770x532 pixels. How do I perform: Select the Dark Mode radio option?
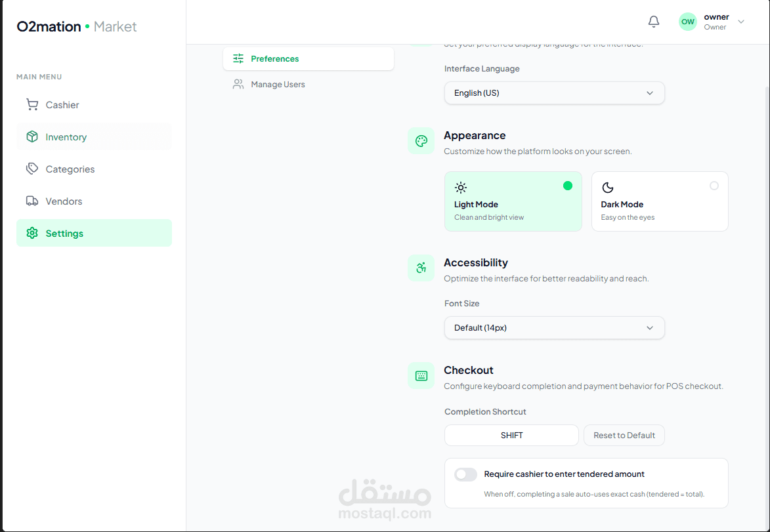[714, 186]
